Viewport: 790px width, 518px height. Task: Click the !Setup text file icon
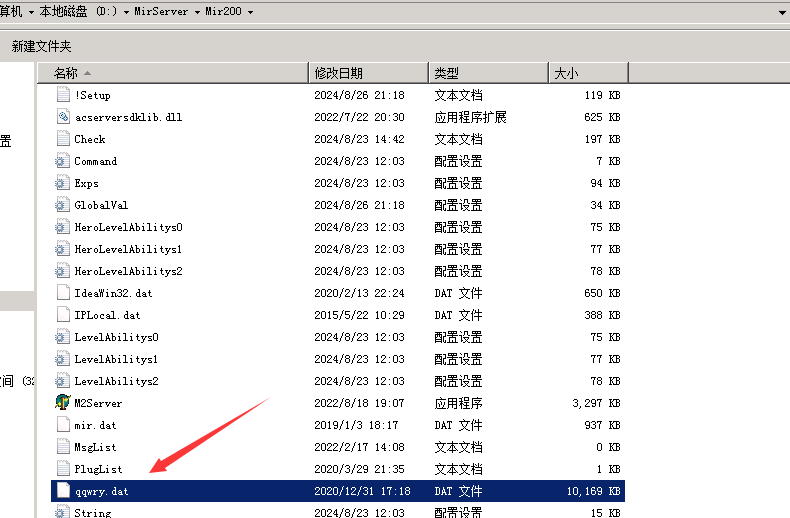(x=63, y=95)
